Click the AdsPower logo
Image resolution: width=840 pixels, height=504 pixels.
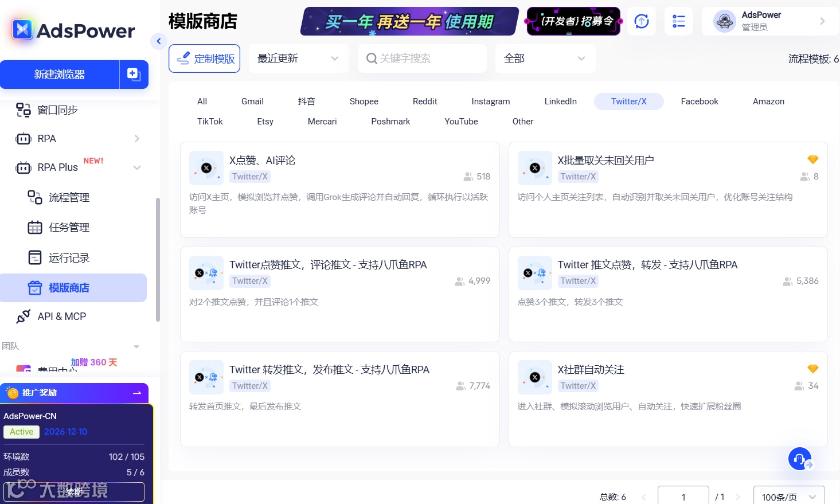[x=73, y=30]
